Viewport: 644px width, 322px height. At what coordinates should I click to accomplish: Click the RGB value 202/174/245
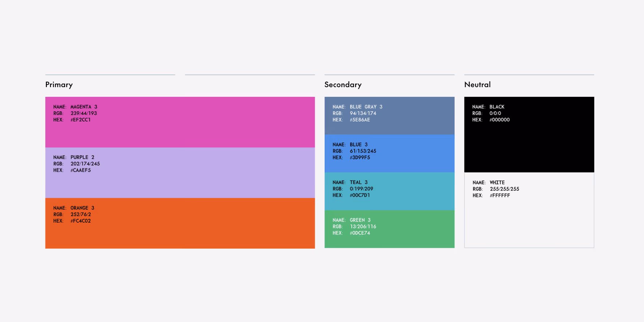click(85, 164)
